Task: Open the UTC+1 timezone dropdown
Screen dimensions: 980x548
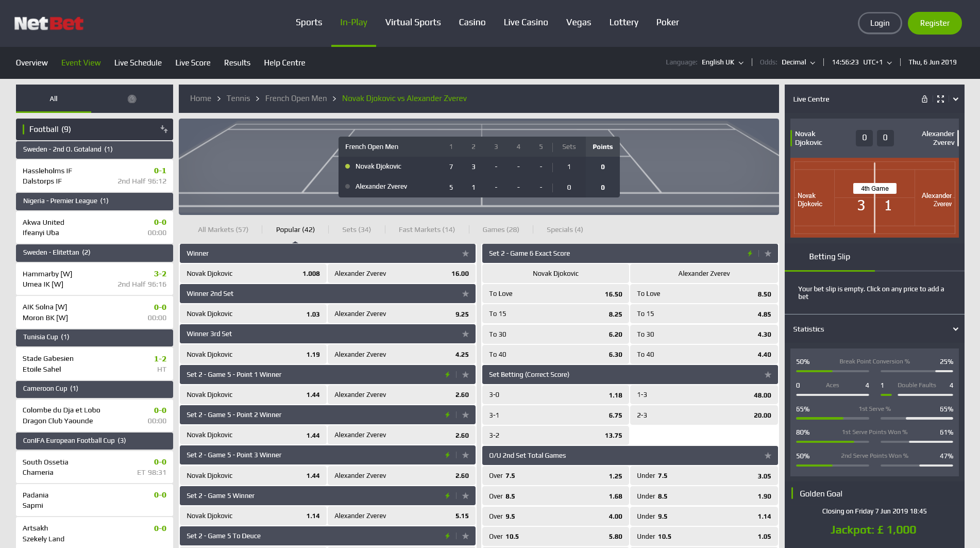Action: point(877,62)
